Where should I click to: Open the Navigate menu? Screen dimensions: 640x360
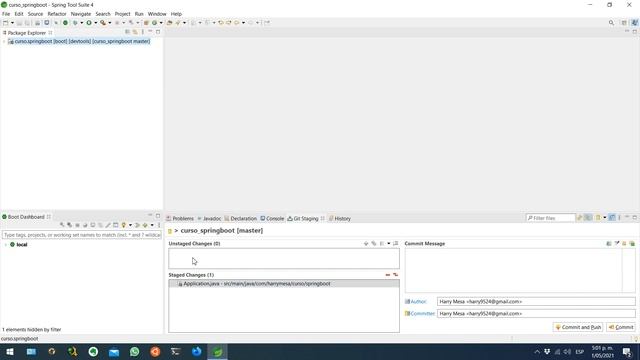[81, 14]
